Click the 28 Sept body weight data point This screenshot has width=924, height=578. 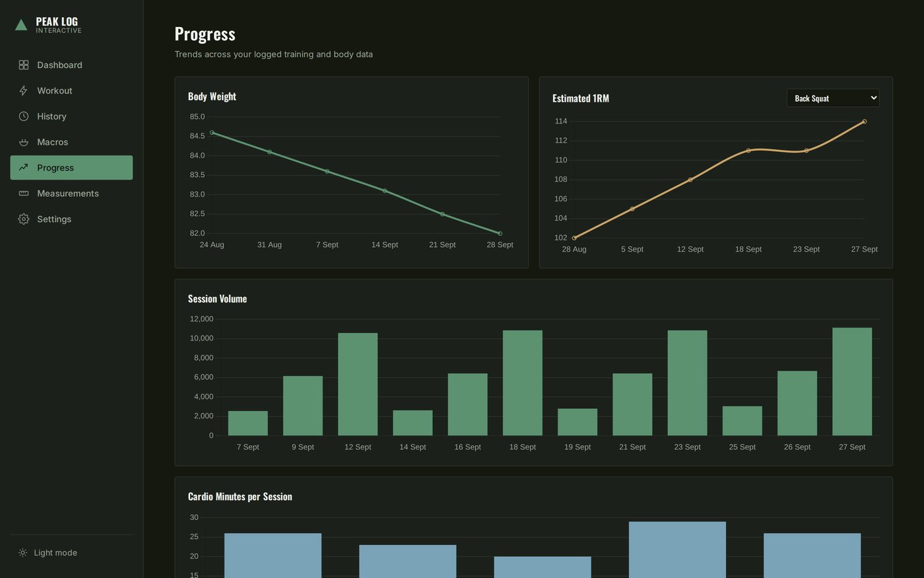(x=500, y=233)
